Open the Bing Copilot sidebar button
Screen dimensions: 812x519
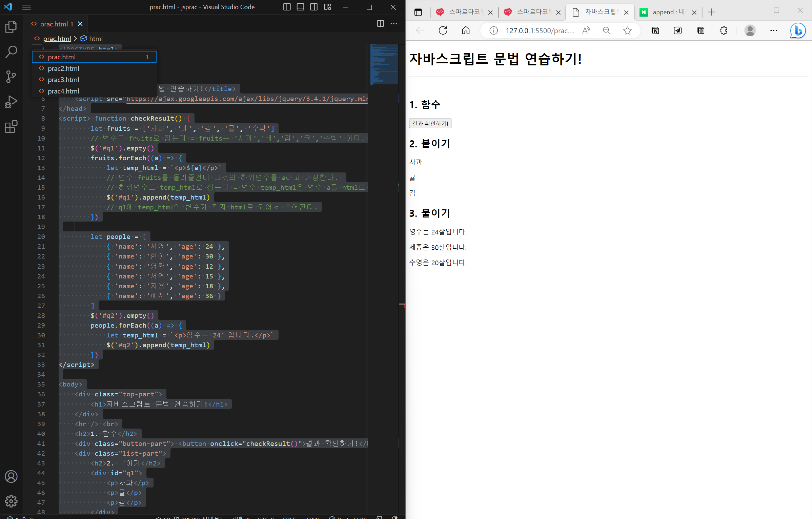798,31
